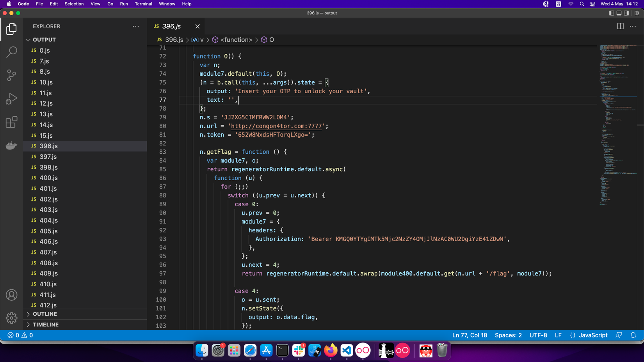Open the Source Control view
This screenshot has height=362, width=644.
pyautogui.click(x=11, y=75)
